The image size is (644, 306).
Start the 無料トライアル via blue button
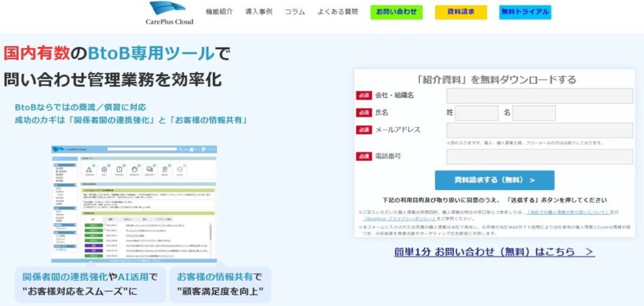coord(525,12)
